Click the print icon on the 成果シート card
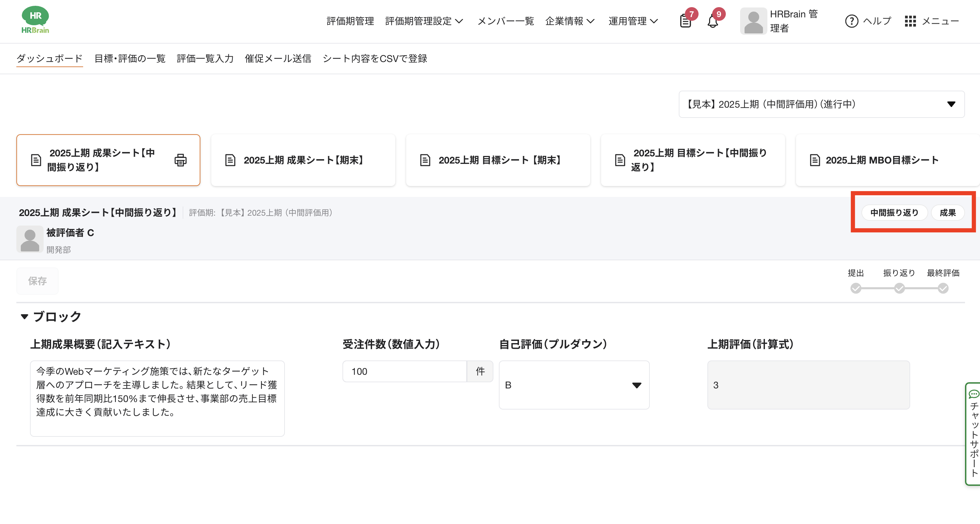Screen dimensions: 980x524 click(180, 160)
